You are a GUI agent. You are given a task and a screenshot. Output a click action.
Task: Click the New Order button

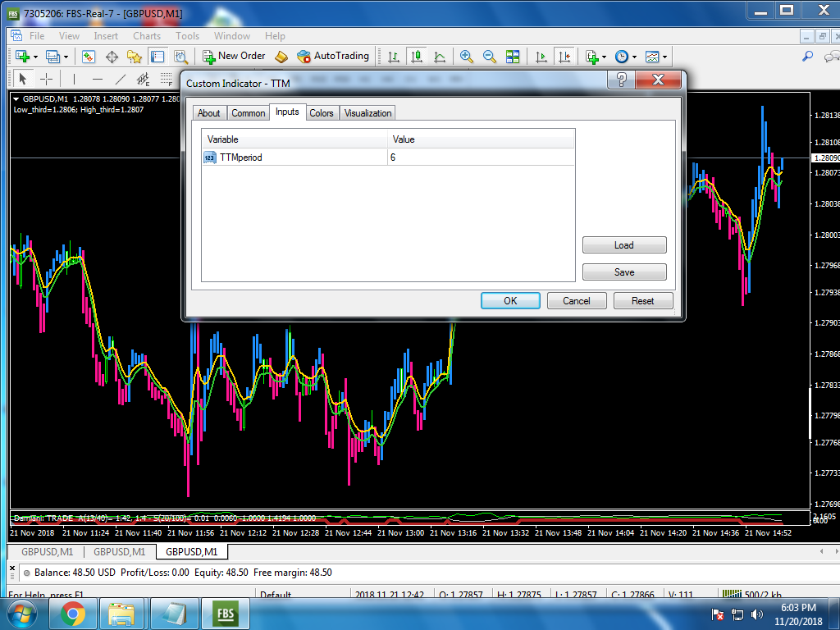(x=234, y=57)
